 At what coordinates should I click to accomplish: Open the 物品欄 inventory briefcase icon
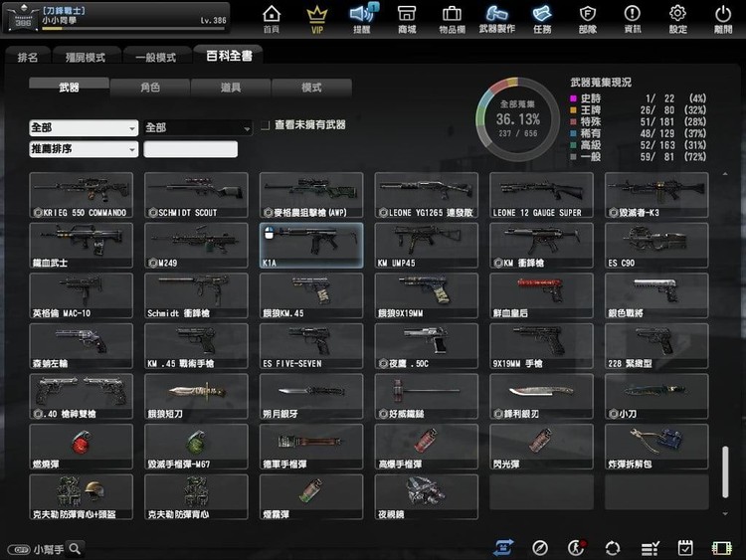click(452, 19)
